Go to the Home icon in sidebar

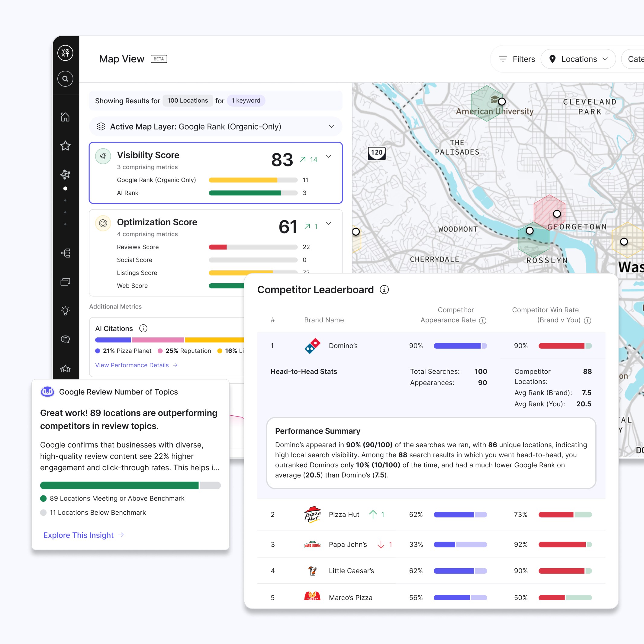[65, 117]
